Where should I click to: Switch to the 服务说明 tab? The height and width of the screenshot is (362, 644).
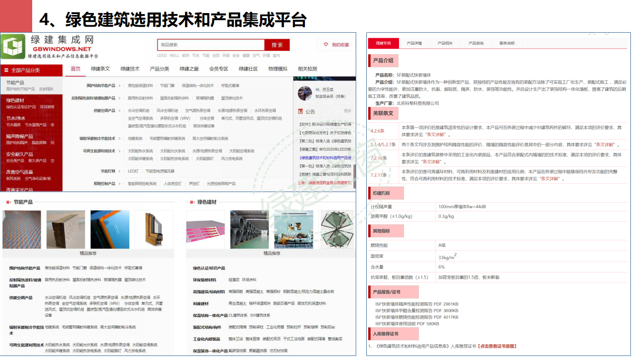pos(507,43)
